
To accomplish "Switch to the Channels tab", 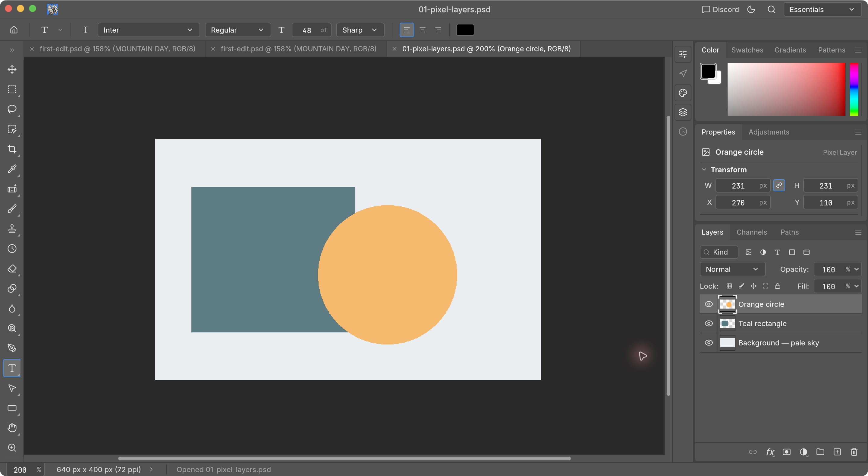I will (x=751, y=232).
